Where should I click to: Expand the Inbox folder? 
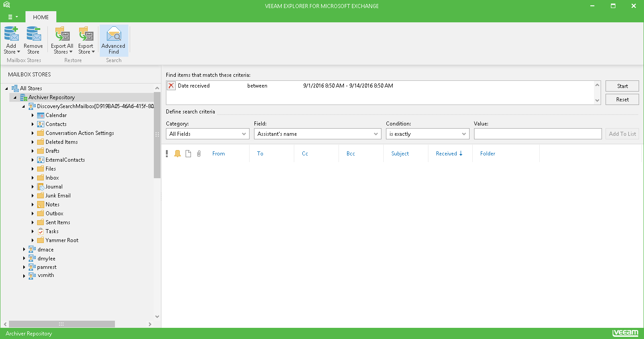point(33,178)
